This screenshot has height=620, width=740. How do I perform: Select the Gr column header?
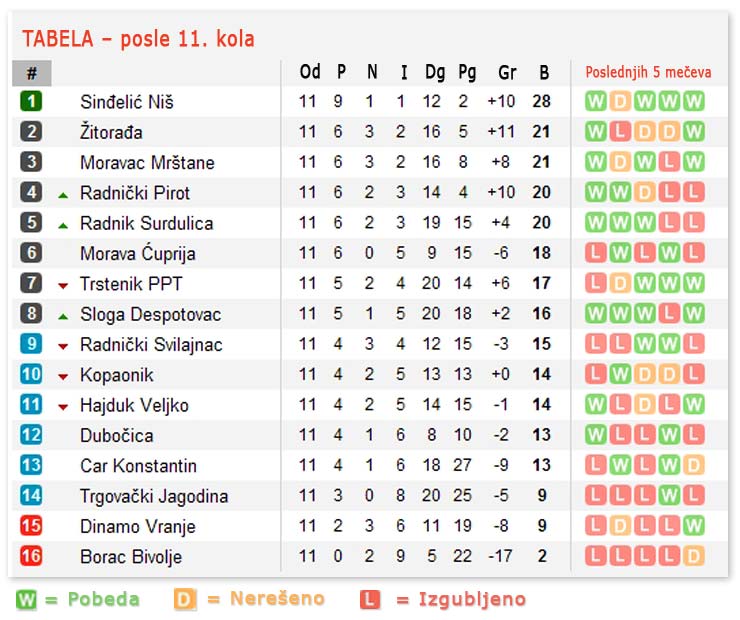point(507,72)
